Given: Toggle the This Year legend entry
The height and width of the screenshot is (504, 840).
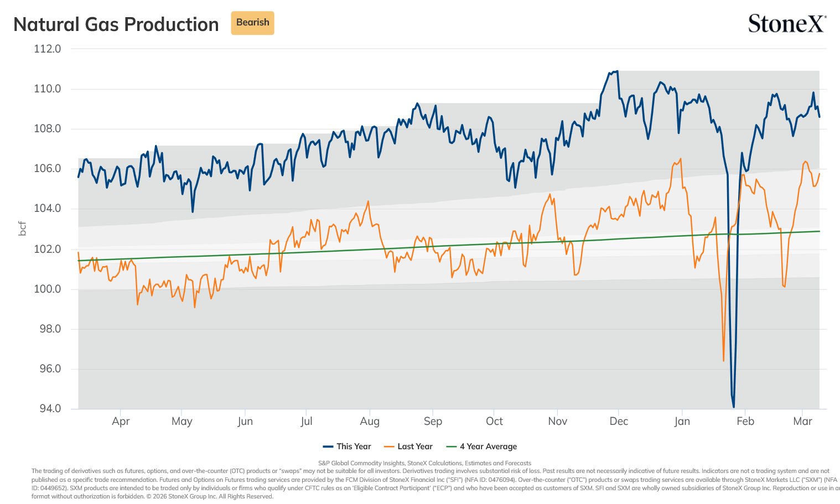Looking at the screenshot, I should coord(347,446).
